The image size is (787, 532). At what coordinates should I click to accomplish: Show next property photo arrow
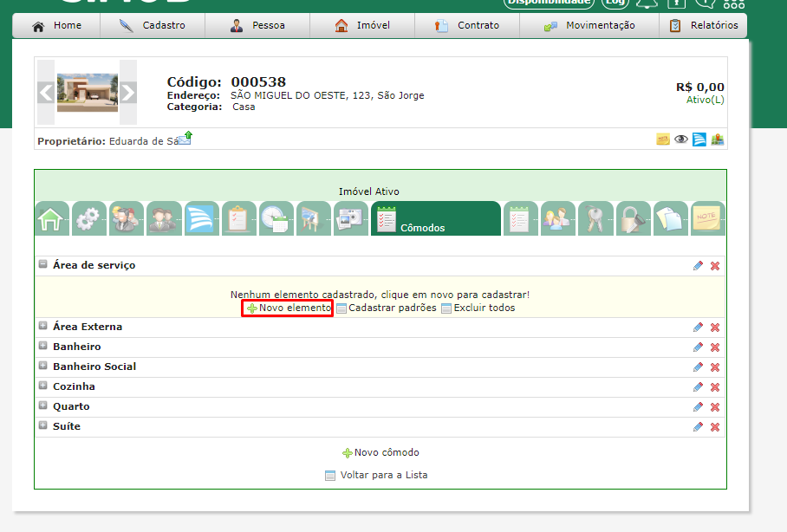128,93
